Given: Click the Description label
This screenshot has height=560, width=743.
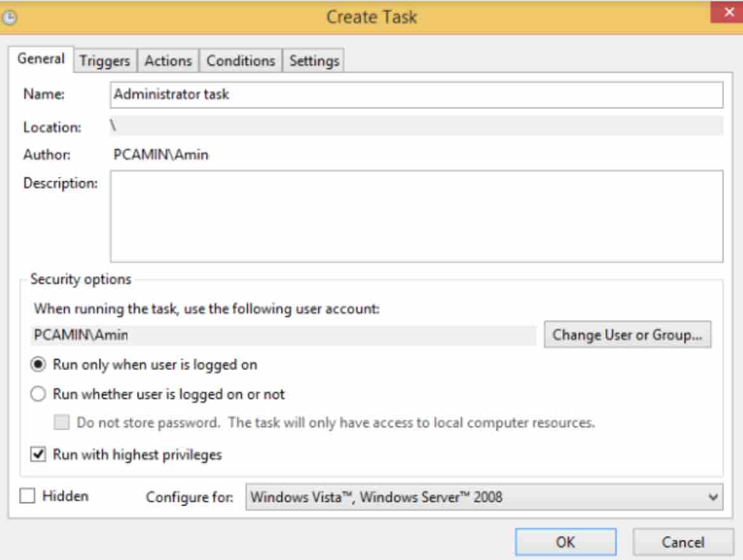Looking at the screenshot, I should (60, 183).
